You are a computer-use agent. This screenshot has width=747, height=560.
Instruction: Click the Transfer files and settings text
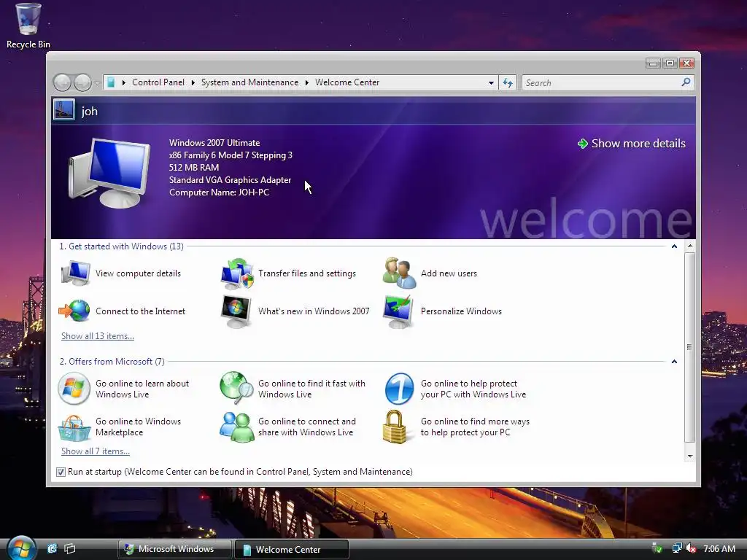coord(307,273)
